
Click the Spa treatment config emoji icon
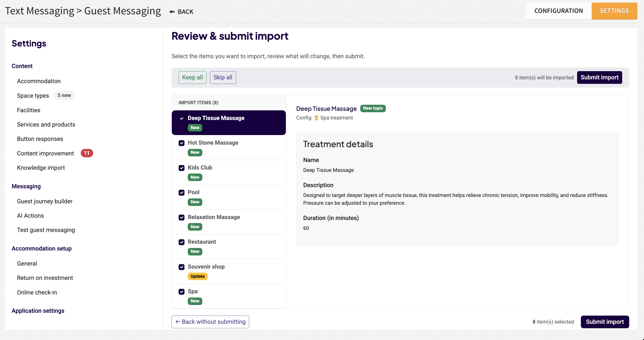click(x=316, y=118)
